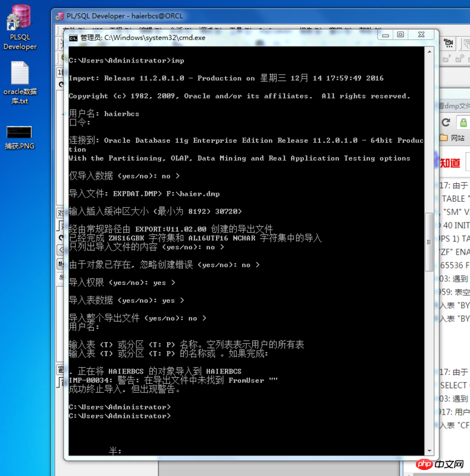
Task: Click the PL/SQL Developer - haierbcs@ORCL title
Action: point(125,16)
